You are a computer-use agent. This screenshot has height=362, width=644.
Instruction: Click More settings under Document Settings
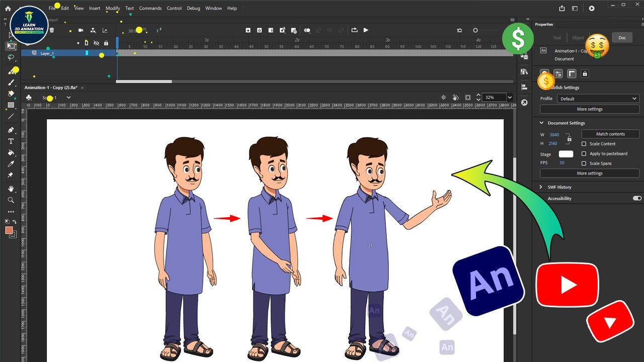tap(590, 173)
